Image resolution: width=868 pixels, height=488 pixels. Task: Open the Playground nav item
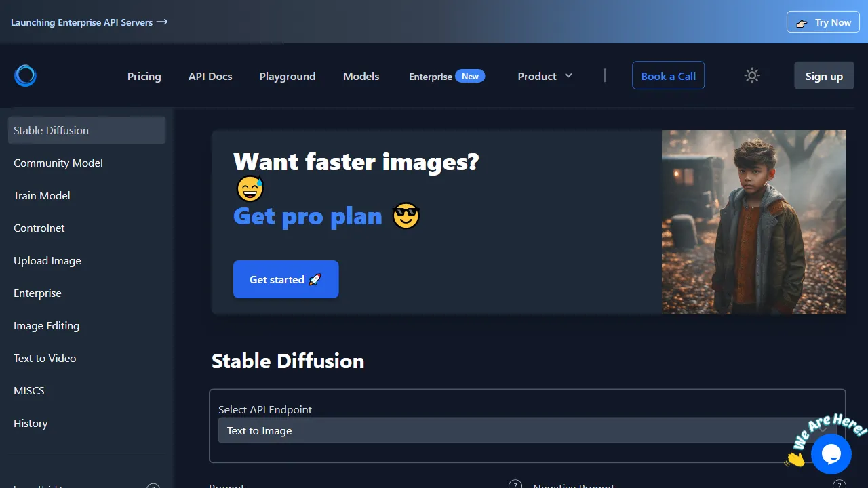click(288, 76)
